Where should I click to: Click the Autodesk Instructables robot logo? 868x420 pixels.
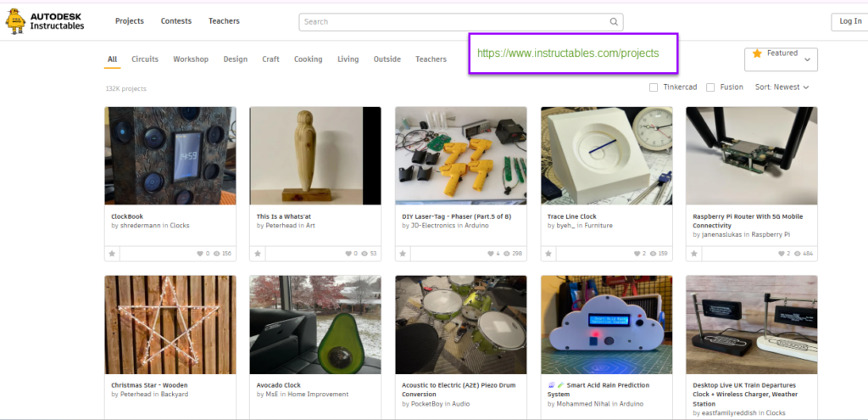[15, 22]
